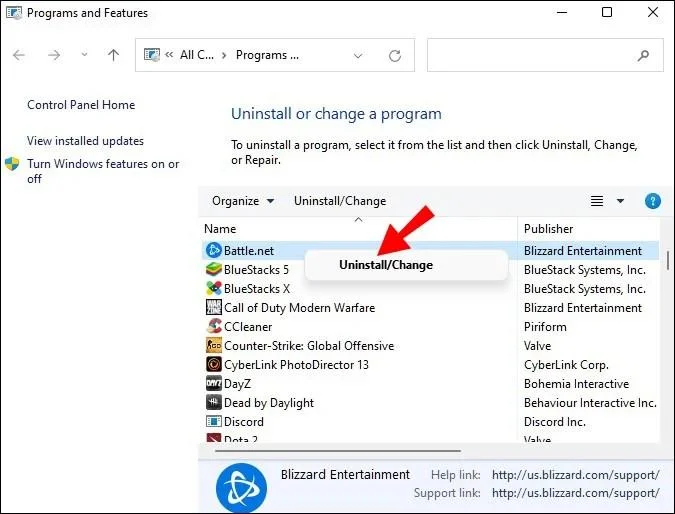Click the Control Panel address bar icon
The height and width of the screenshot is (514, 675).
[152, 55]
